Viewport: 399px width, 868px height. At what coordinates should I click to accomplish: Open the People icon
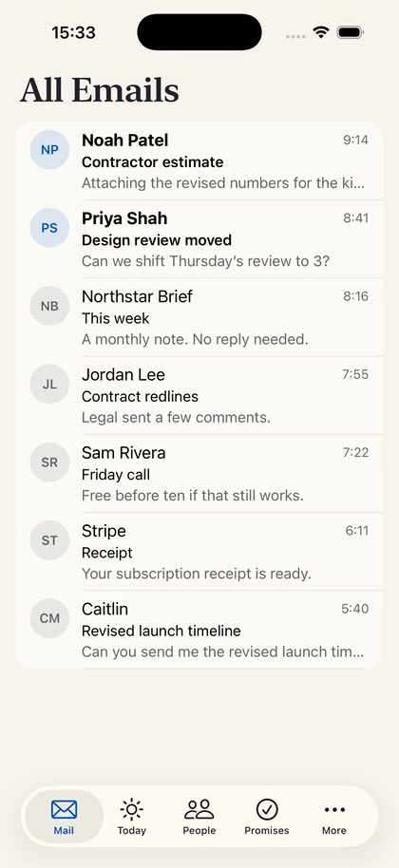pos(199,810)
